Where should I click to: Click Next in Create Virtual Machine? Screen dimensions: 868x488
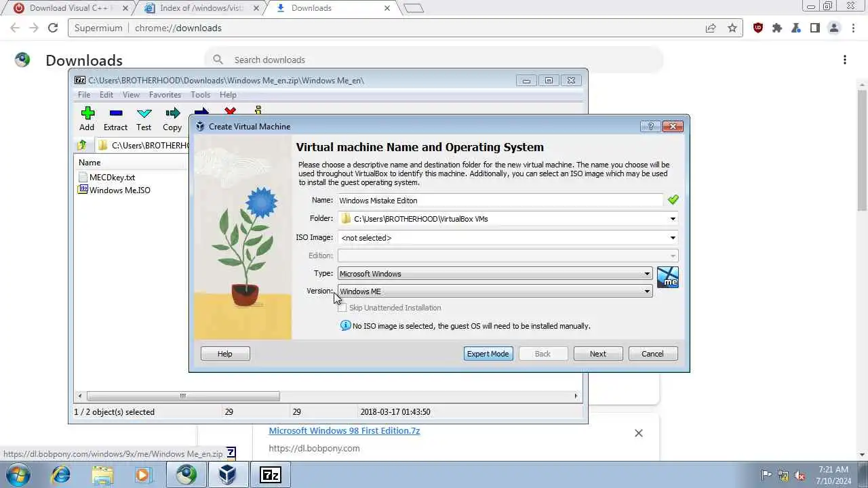click(x=598, y=354)
